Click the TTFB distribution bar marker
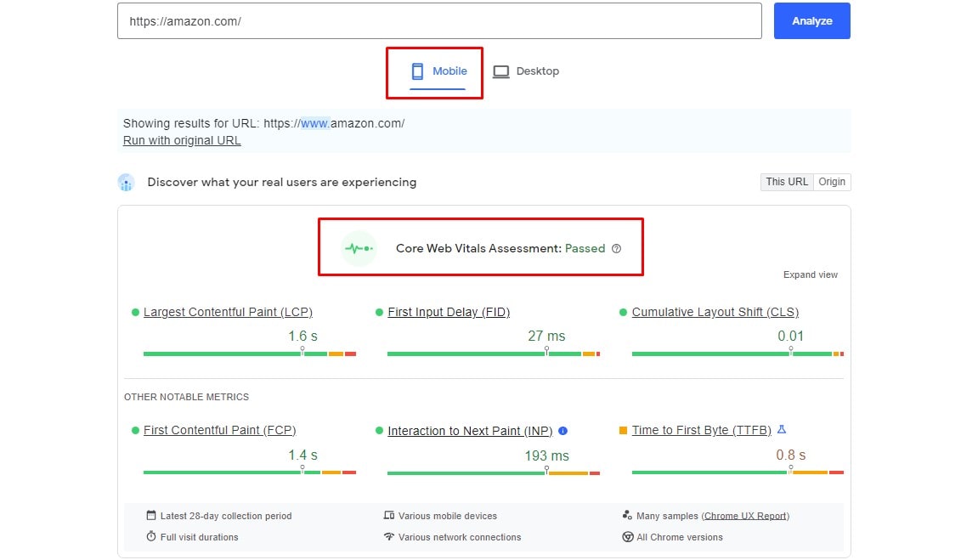This screenshot has width=961, height=560. click(x=790, y=470)
